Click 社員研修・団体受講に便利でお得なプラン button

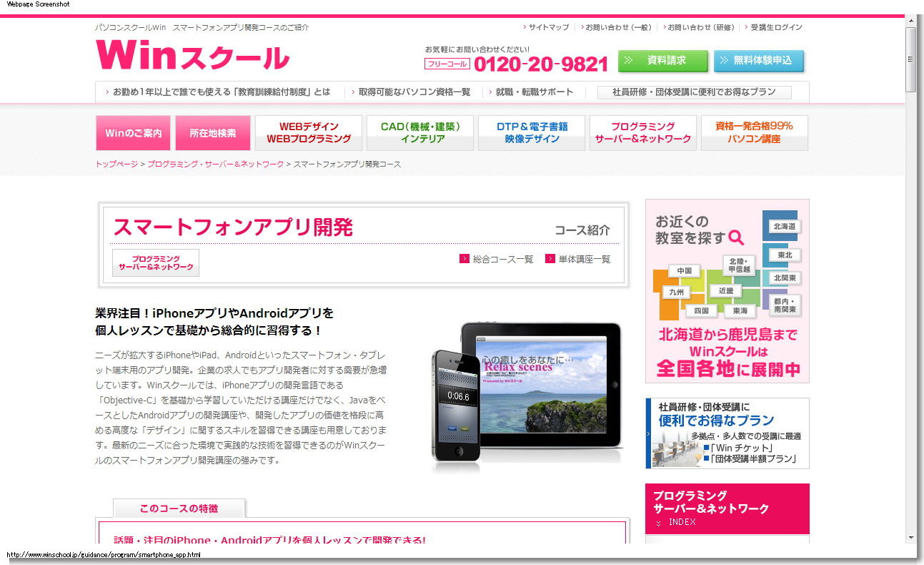(695, 92)
